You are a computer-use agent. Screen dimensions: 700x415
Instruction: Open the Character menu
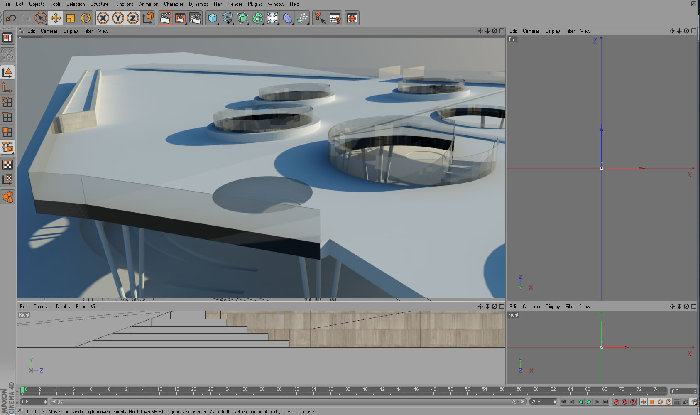point(173,4)
